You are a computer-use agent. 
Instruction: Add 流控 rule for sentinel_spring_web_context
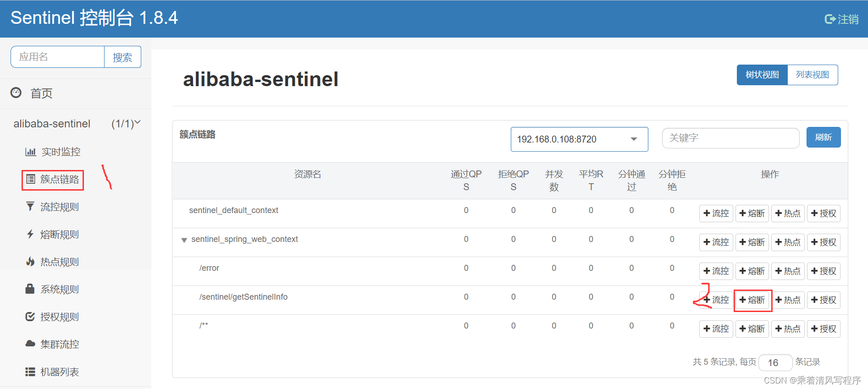(716, 242)
